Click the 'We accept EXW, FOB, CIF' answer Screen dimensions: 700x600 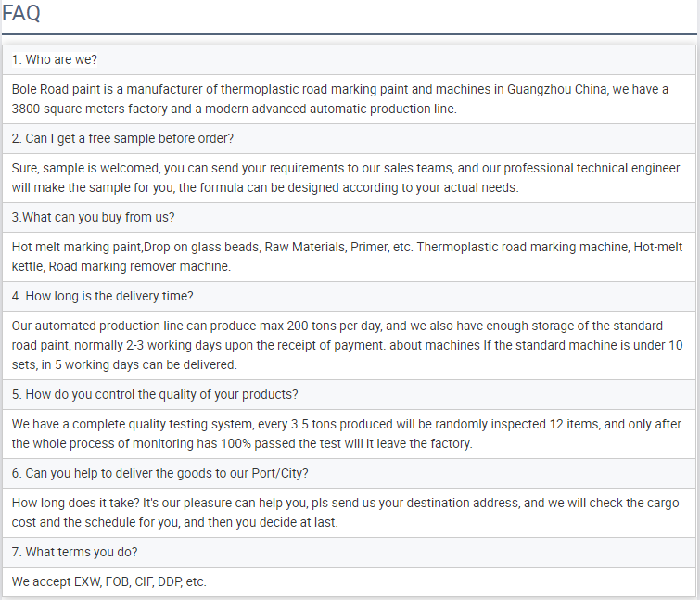pos(109,581)
